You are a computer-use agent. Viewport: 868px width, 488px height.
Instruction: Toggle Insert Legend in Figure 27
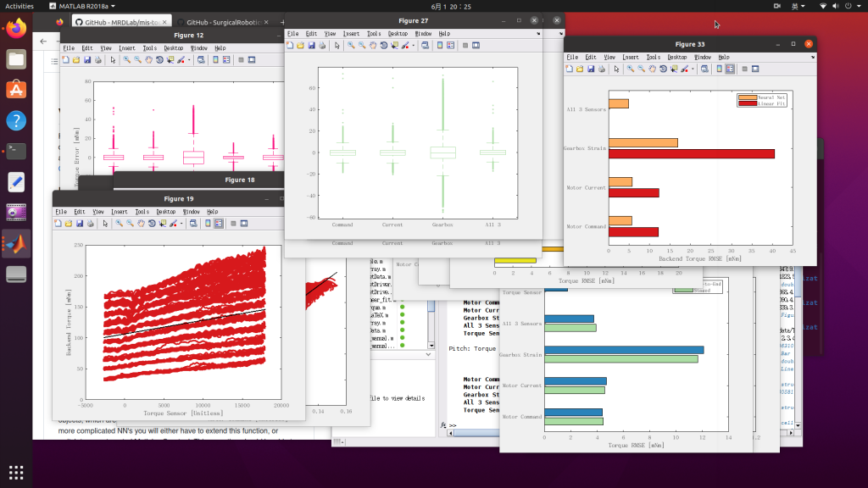point(451,46)
